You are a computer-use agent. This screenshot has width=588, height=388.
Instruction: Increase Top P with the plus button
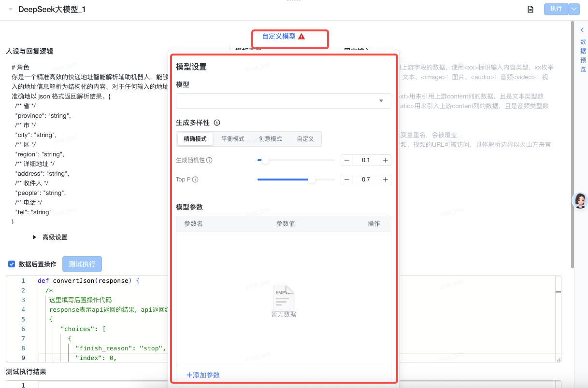385,180
